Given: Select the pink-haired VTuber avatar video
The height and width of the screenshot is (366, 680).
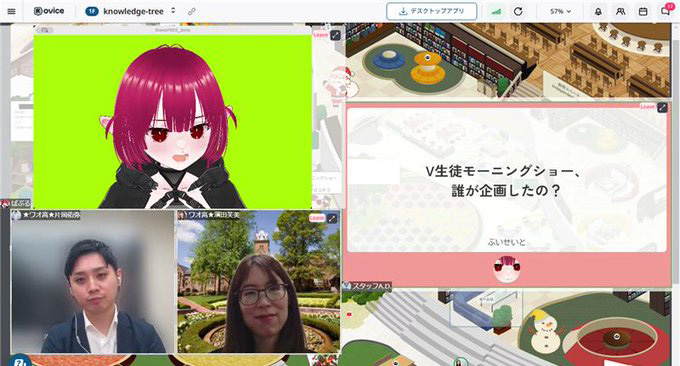Looking at the screenshot, I should coord(173,121).
